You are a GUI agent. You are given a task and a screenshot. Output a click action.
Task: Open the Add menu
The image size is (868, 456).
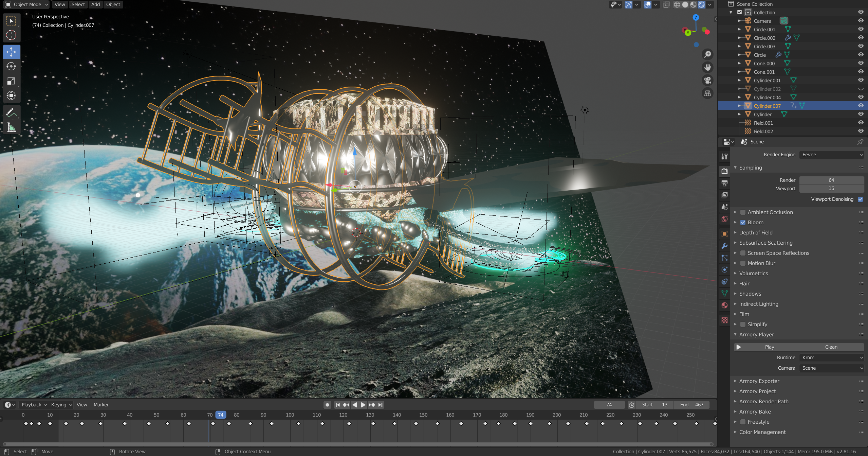[x=95, y=4]
